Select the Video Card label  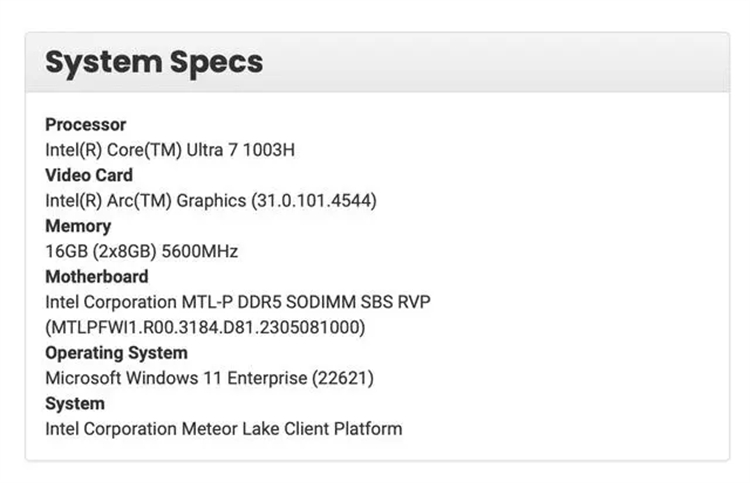(89, 175)
